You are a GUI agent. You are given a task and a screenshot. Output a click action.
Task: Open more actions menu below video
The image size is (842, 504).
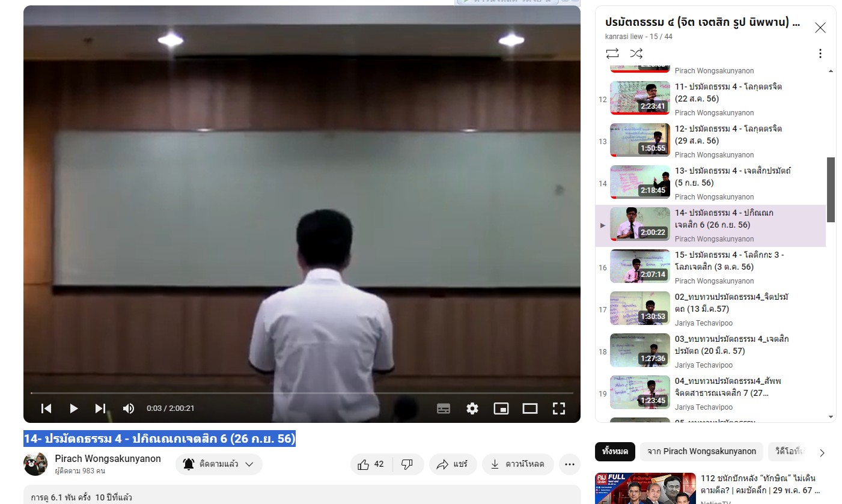pyautogui.click(x=570, y=464)
